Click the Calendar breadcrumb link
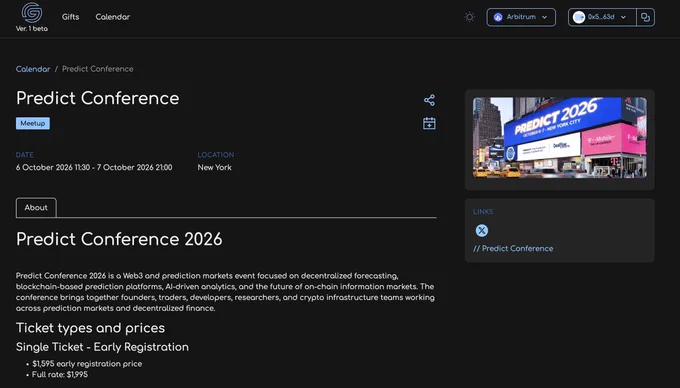This screenshot has width=680, height=388. pos(33,69)
